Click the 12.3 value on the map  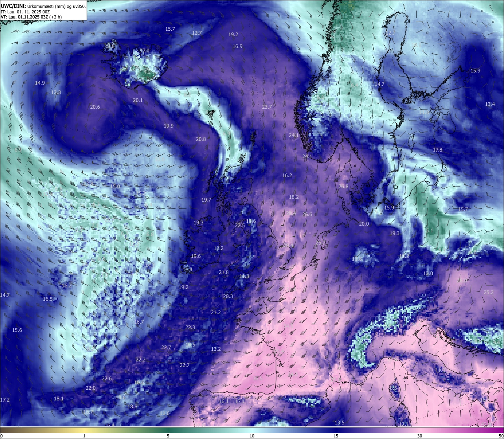pos(56,92)
